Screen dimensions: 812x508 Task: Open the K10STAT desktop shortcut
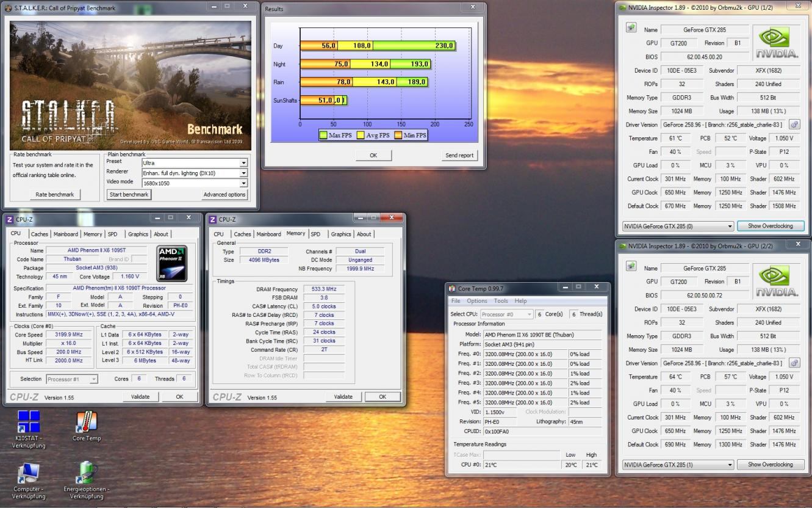click(x=28, y=429)
